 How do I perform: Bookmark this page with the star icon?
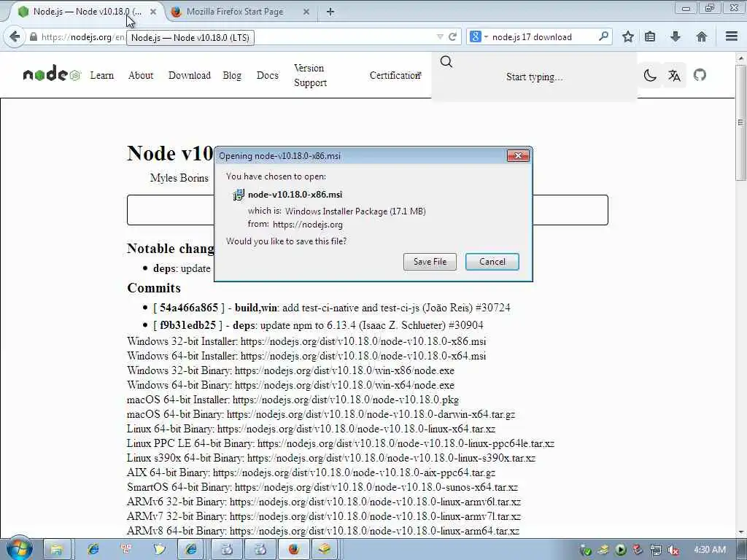coord(628,36)
